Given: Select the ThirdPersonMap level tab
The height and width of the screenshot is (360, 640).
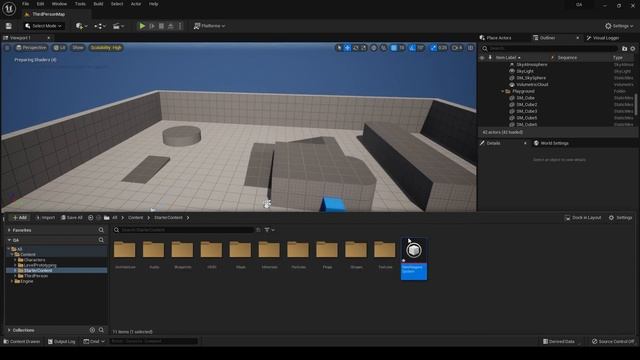Looking at the screenshot, I should tap(48, 14).
